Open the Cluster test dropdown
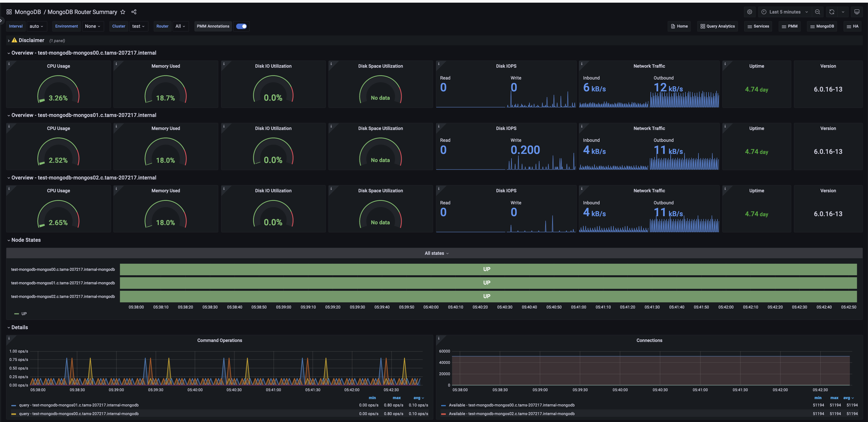Image resolution: width=868 pixels, height=422 pixels. coord(138,26)
